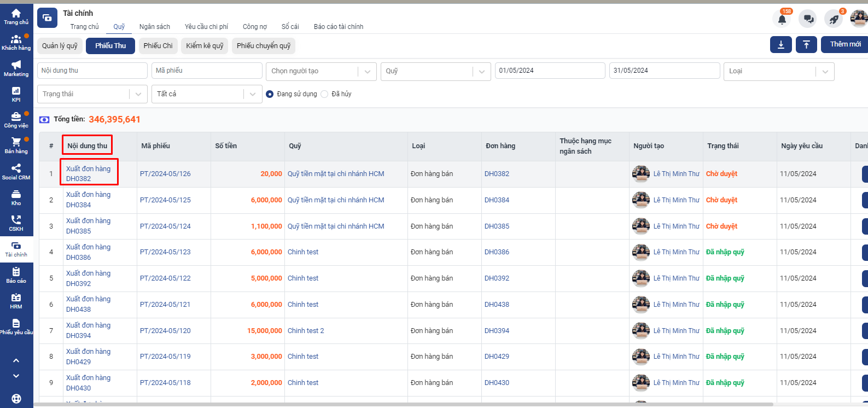This screenshot has width=868, height=408.
Task: Click the Nội dung thu input field
Action: 92,71
